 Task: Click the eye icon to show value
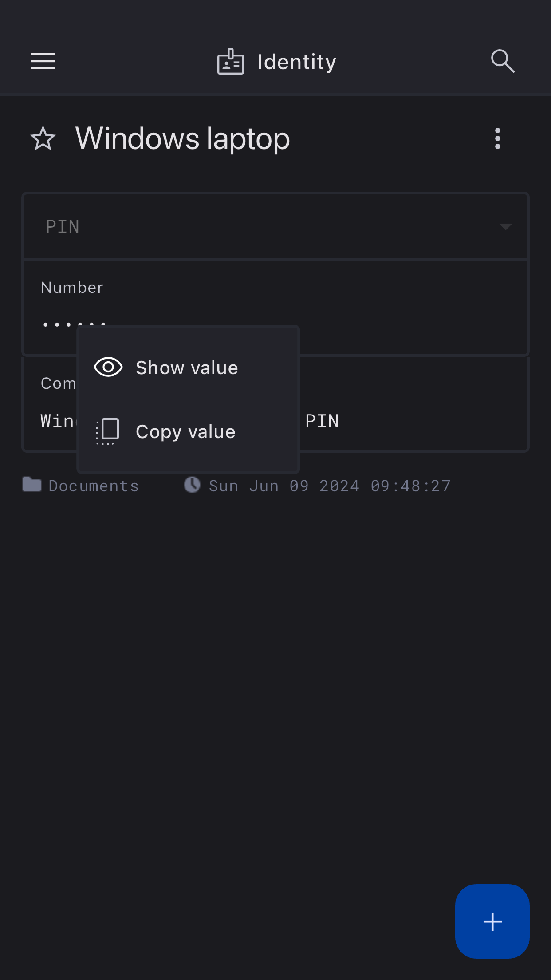[x=108, y=367]
